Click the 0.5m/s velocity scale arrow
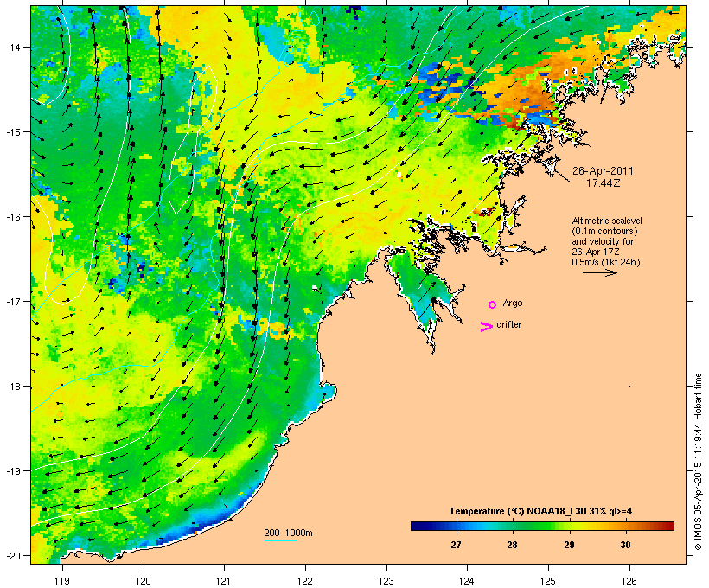This screenshot has width=709, height=588. [x=599, y=272]
